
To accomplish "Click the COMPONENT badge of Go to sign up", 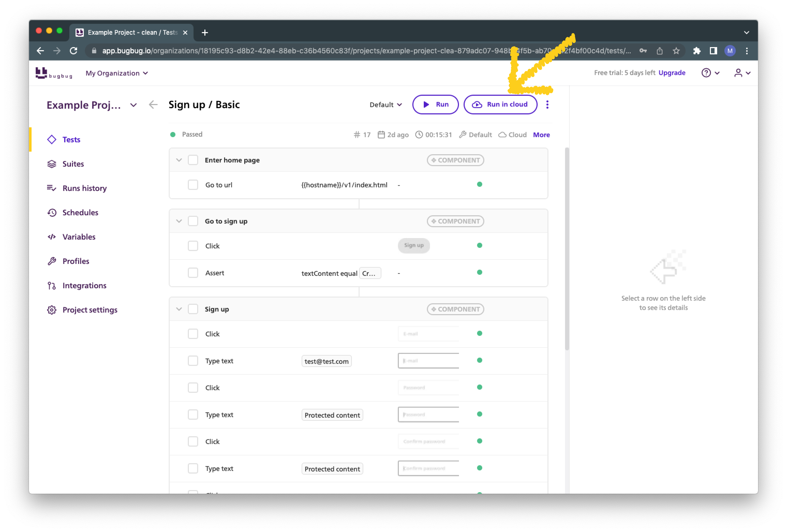I will point(455,221).
